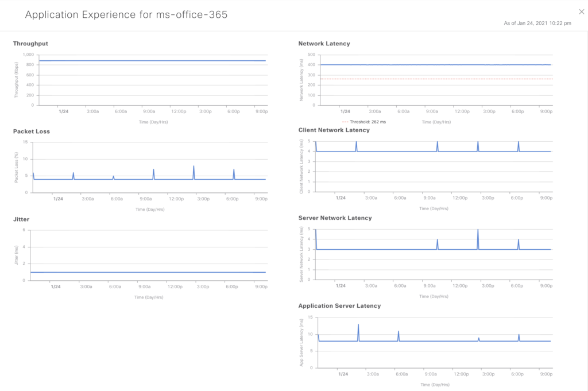Click the blue Network Latency data line
588x391 pixels.
point(435,65)
